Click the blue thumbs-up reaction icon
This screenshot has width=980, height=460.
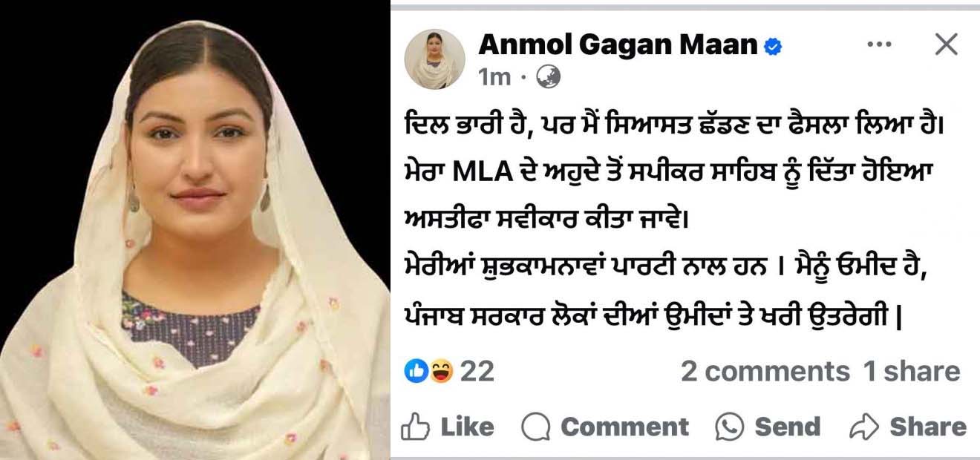416,371
